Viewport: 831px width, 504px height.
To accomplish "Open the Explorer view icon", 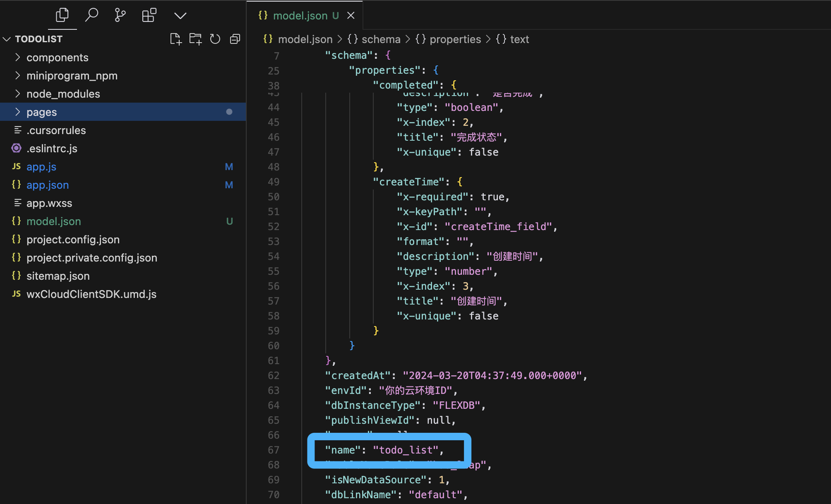I will 62,16.
